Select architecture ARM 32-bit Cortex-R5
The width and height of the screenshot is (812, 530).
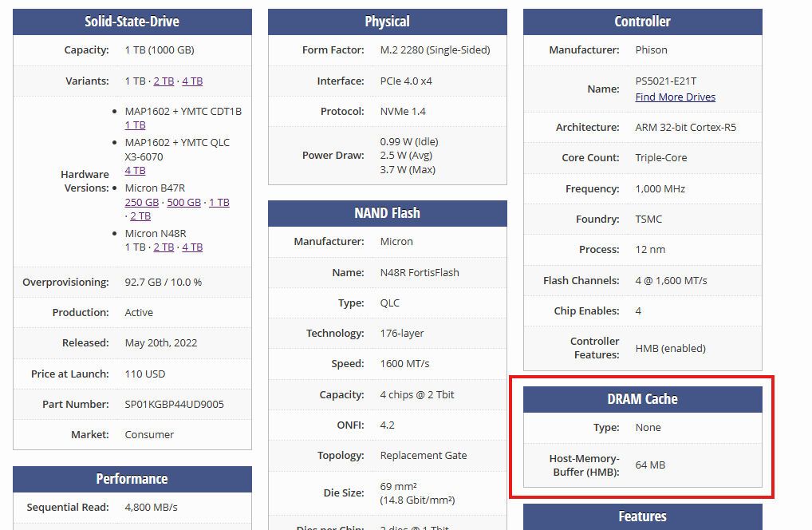[x=686, y=128]
